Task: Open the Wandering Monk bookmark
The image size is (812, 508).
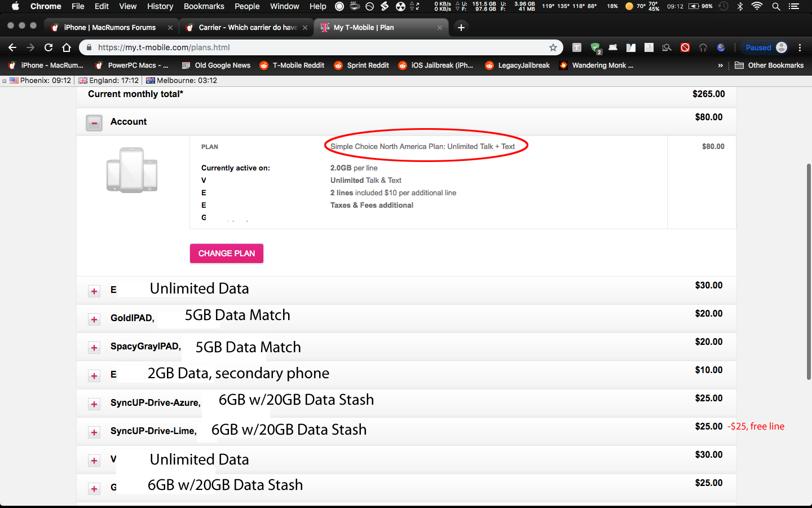Action: [x=596, y=65]
